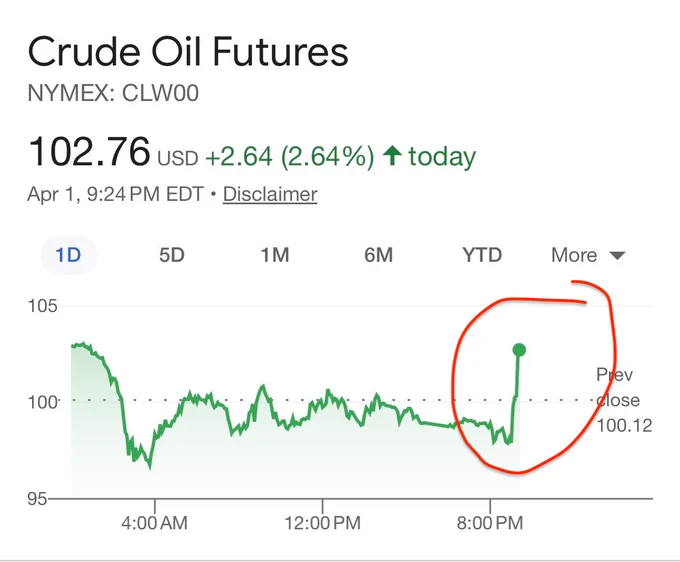Show the YTD chart view

click(x=482, y=255)
